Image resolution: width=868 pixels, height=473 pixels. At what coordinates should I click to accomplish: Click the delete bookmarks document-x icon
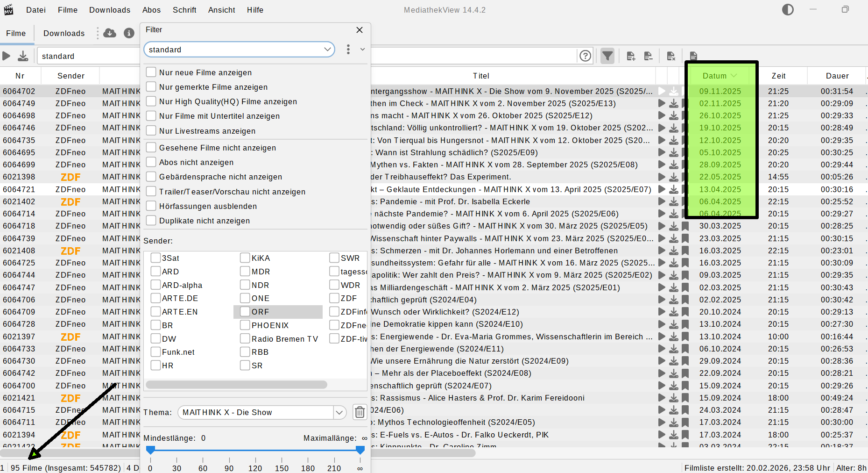coord(671,56)
